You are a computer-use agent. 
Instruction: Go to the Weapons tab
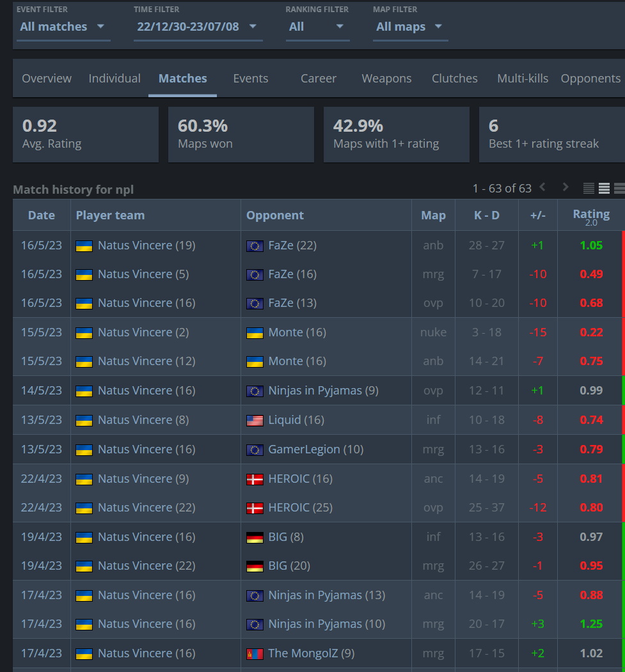386,79
